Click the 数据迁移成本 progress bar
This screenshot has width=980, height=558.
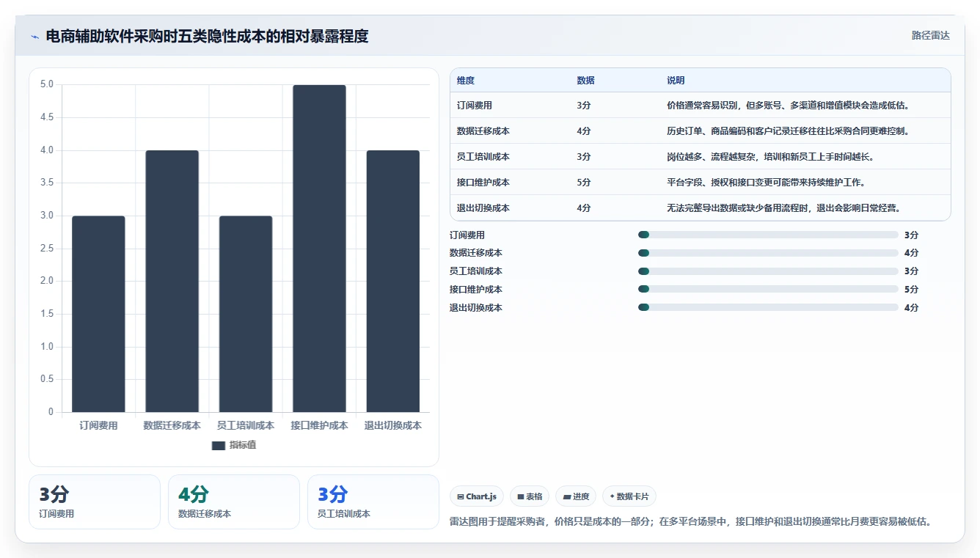(768, 253)
